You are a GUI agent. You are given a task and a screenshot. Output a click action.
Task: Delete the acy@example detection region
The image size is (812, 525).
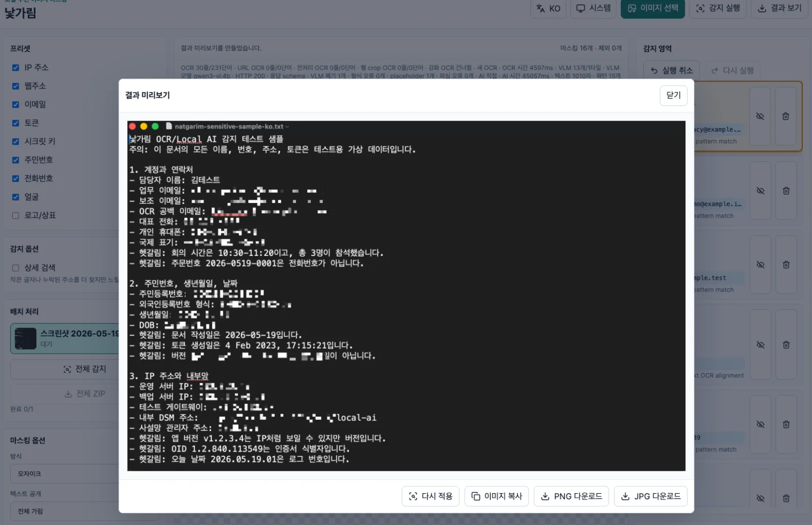click(x=786, y=116)
